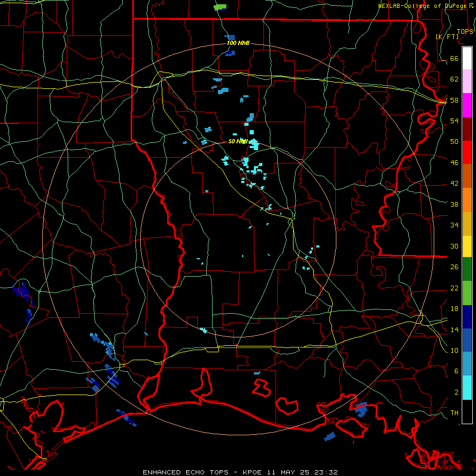
Task: Click the magenta legend swatch
Action: click(467, 105)
